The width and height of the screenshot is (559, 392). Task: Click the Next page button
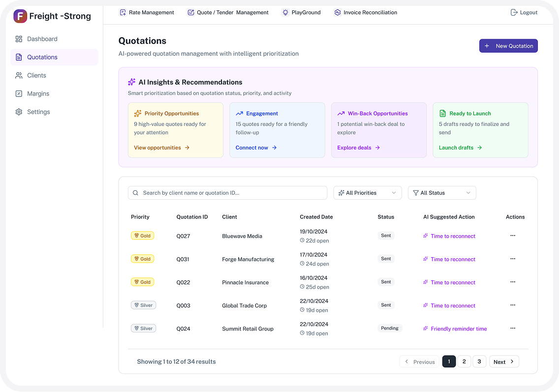504,362
